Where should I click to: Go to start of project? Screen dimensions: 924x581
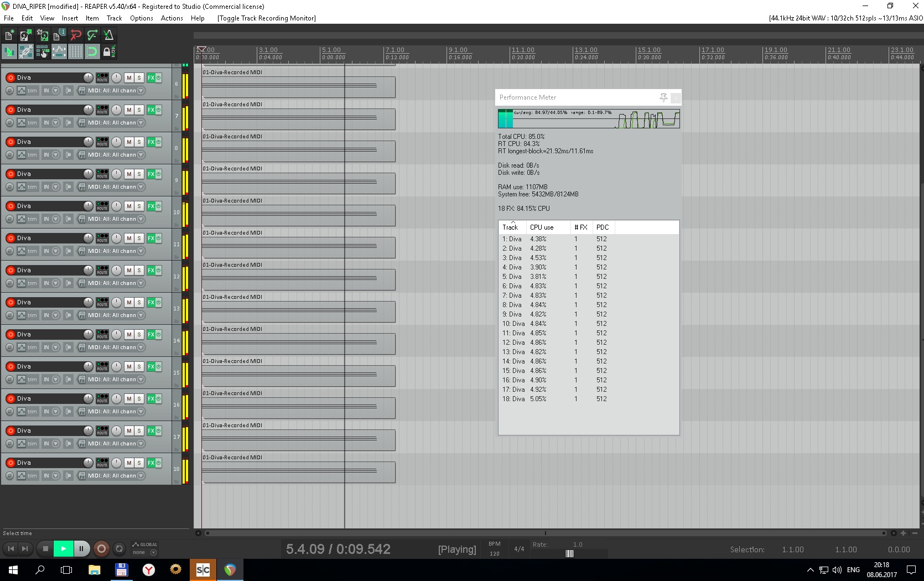click(11, 549)
